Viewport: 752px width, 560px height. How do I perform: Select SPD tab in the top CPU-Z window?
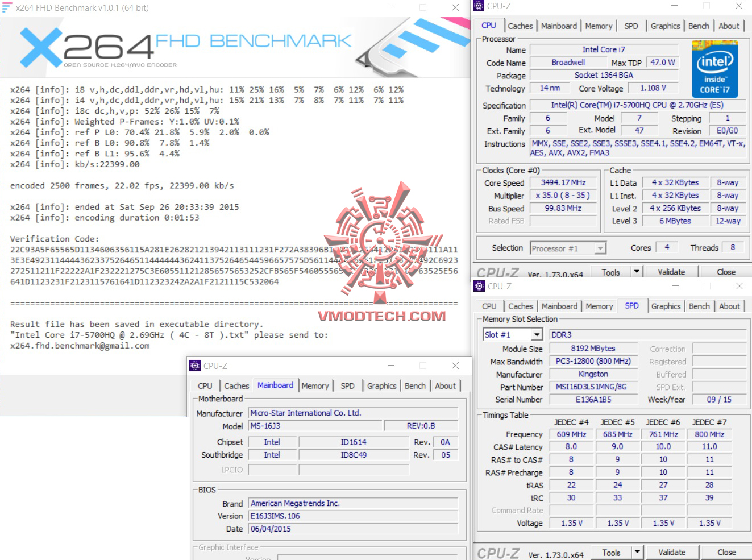click(631, 26)
